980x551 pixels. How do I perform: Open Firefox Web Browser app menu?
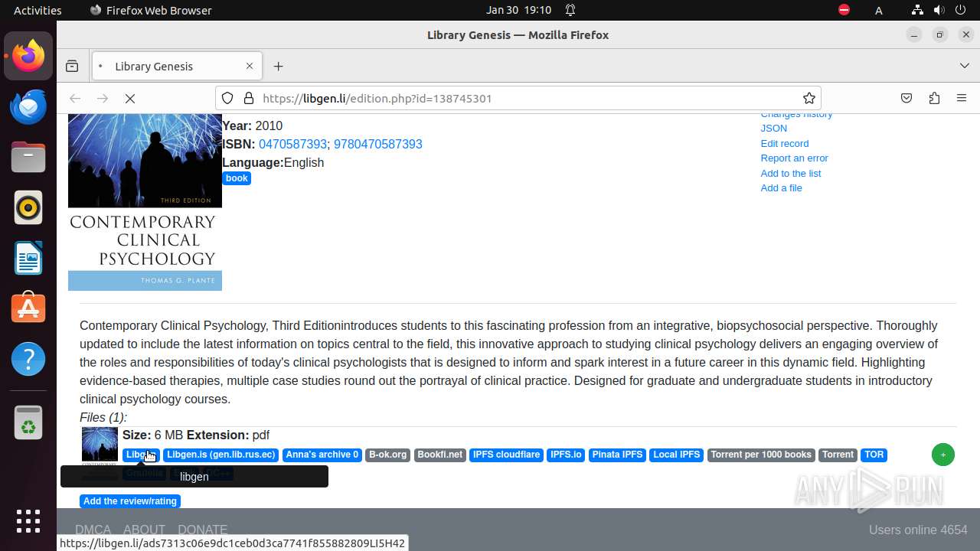(x=151, y=10)
